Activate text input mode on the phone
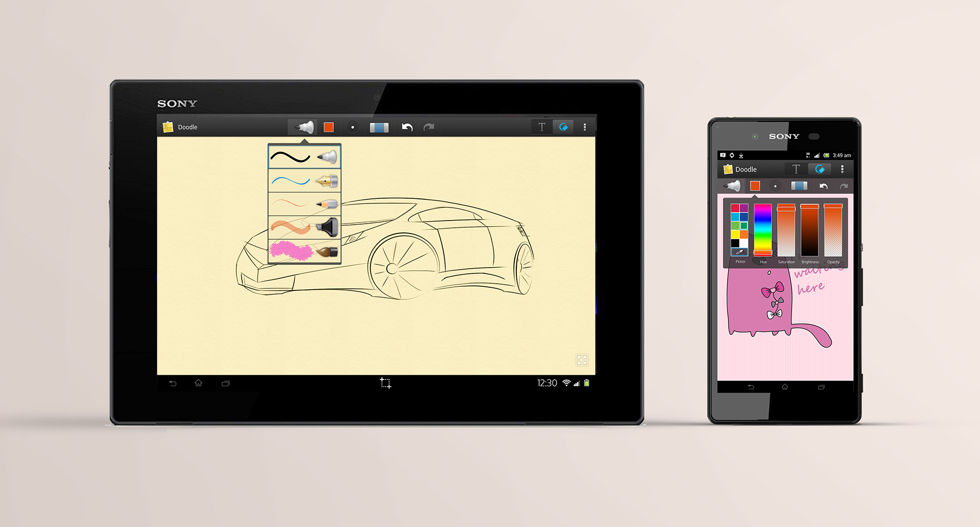Viewport: 980px width, 527px height. [795, 169]
